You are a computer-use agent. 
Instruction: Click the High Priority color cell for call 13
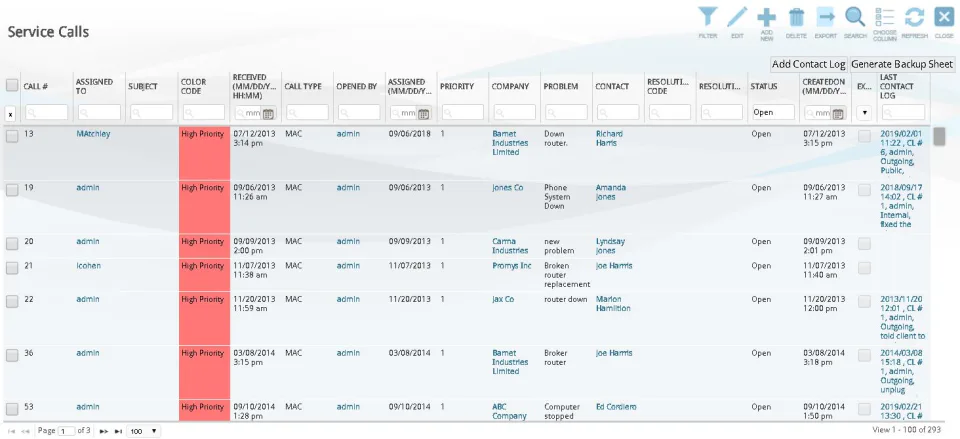[204, 153]
